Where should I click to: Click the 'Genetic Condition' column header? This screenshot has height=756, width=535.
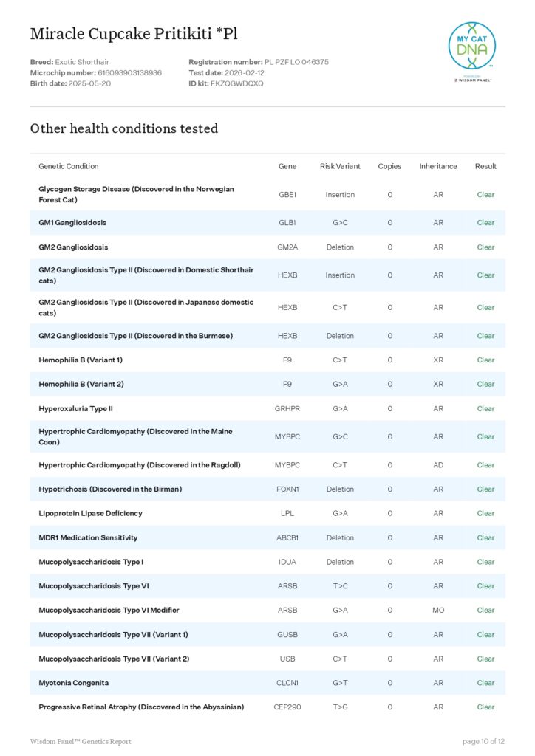click(x=68, y=166)
